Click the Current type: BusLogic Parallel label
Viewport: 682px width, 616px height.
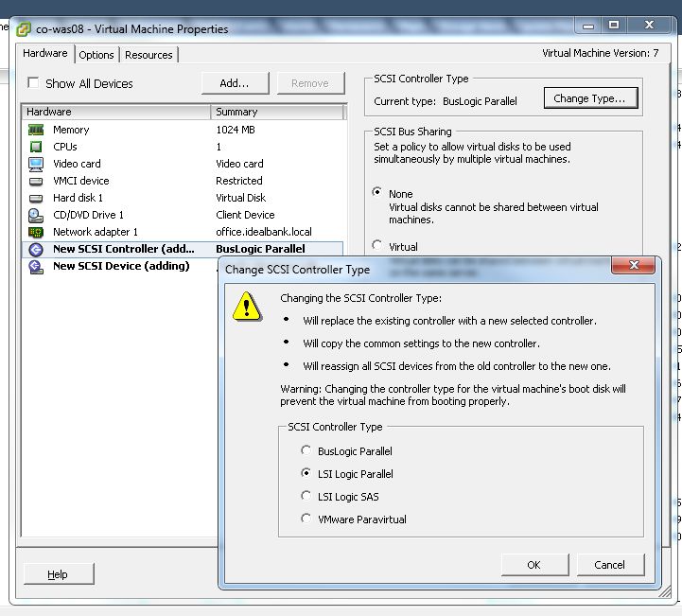446,101
